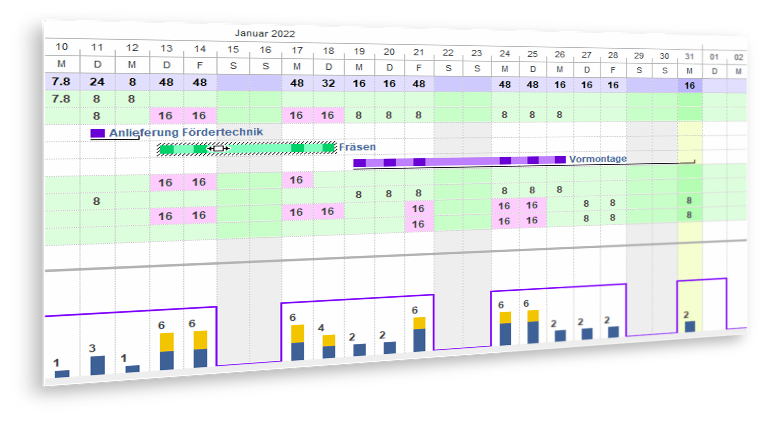Click the double-arrow handle on the Fräsen bar
This screenshot has width=764, height=424.
pos(218,148)
